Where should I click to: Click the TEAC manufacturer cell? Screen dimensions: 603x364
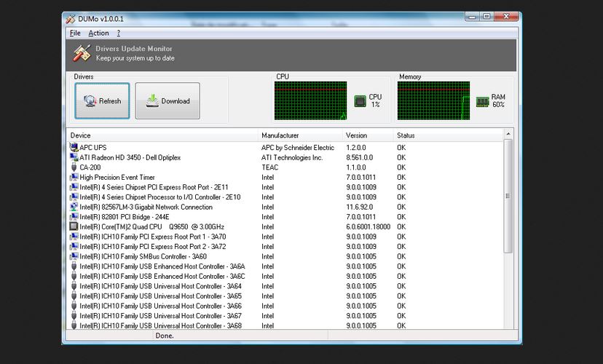[269, 167]
